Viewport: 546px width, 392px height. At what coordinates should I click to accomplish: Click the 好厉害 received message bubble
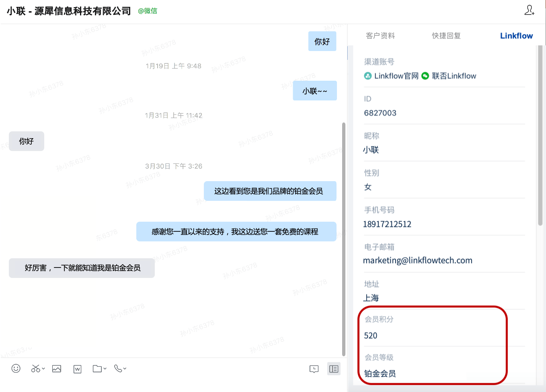[x=82, y=268]
